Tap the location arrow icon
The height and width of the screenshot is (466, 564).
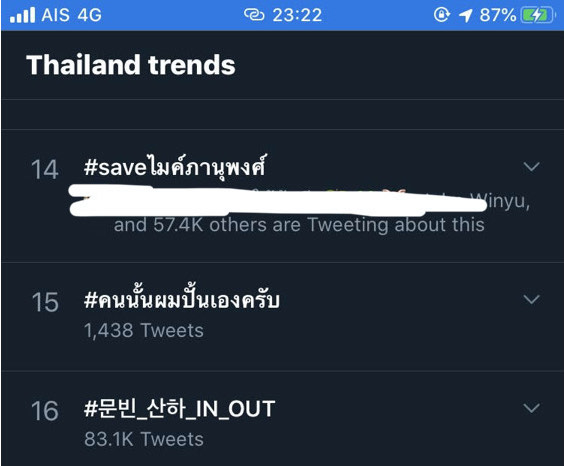[x=465, y=15]
